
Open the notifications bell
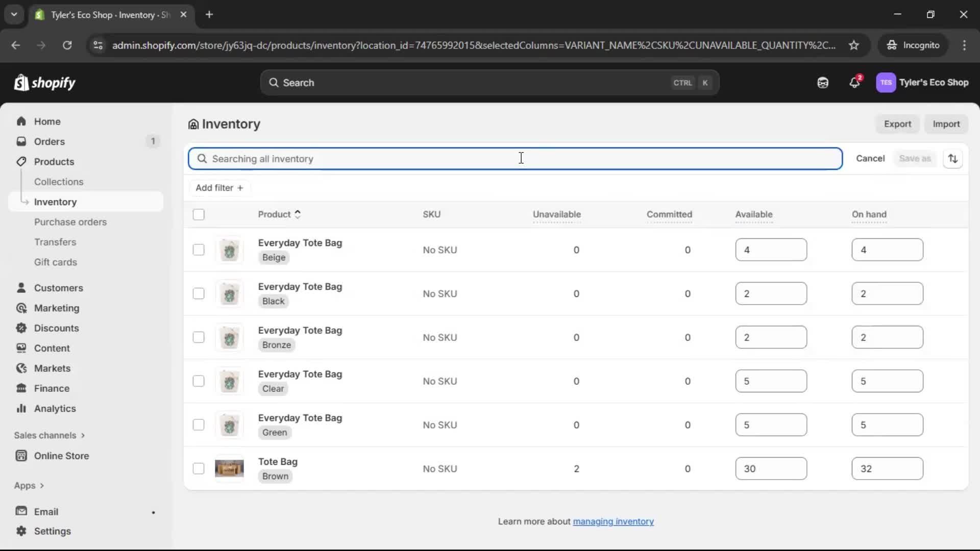855,83
